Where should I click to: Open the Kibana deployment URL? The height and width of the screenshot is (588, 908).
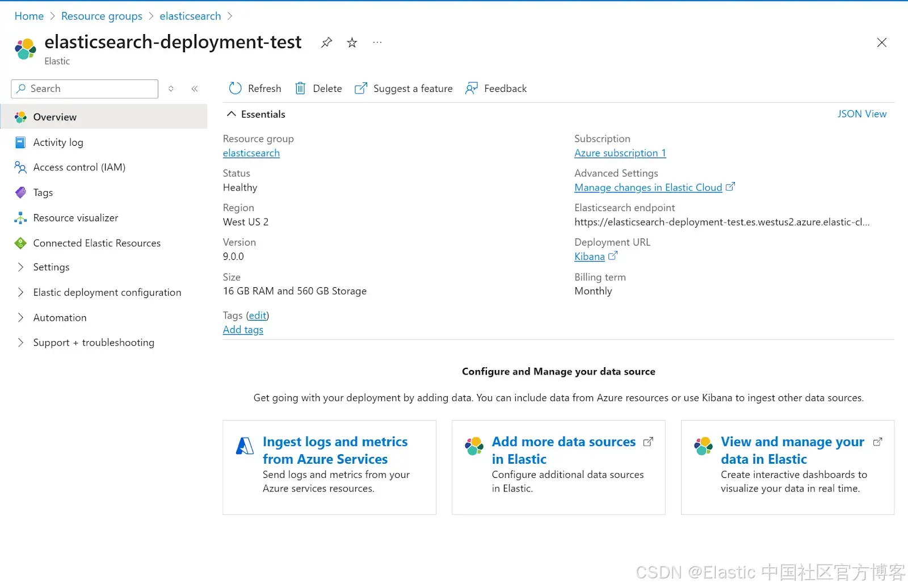[589, 257]
